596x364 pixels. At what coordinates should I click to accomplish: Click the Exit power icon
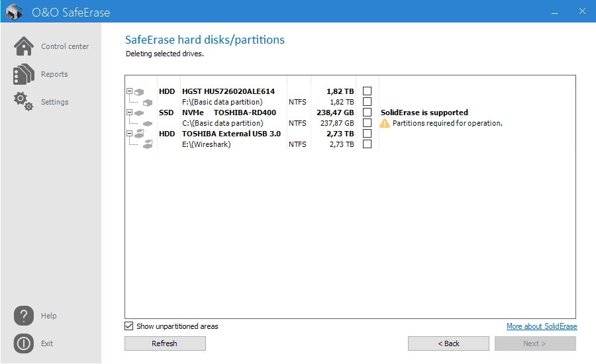(24, 343)
